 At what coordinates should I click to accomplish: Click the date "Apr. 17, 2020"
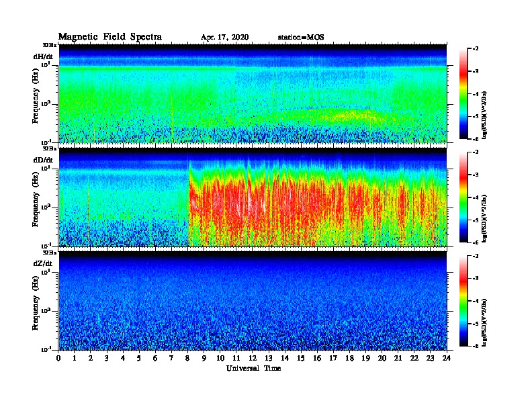pos(224,38)
